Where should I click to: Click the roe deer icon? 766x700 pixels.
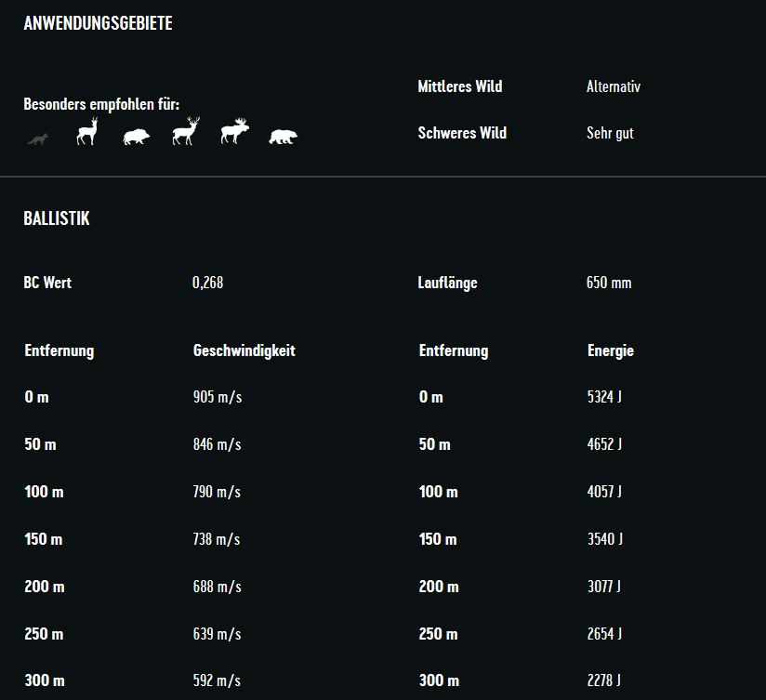pos(86,132)
